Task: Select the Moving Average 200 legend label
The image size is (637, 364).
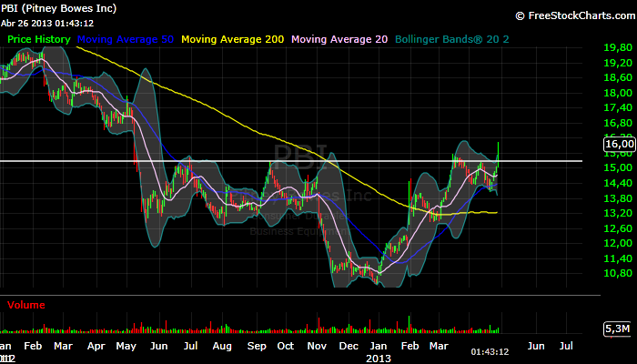Action: [232, 39]
